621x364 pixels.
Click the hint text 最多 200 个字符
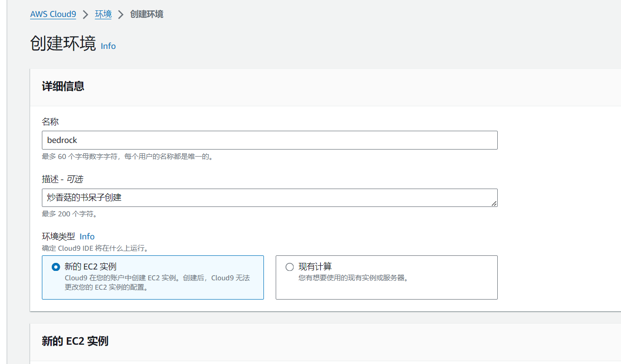click(70, 214)
